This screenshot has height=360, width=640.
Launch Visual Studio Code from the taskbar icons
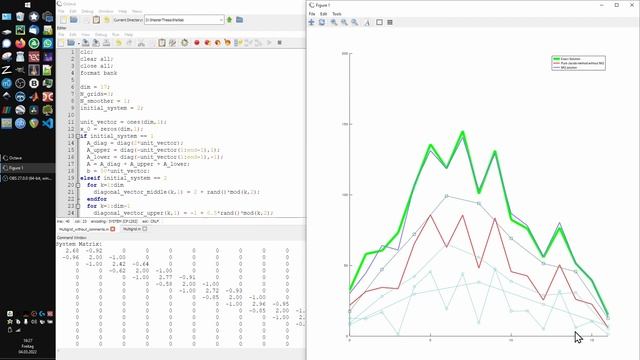point(47,123)
